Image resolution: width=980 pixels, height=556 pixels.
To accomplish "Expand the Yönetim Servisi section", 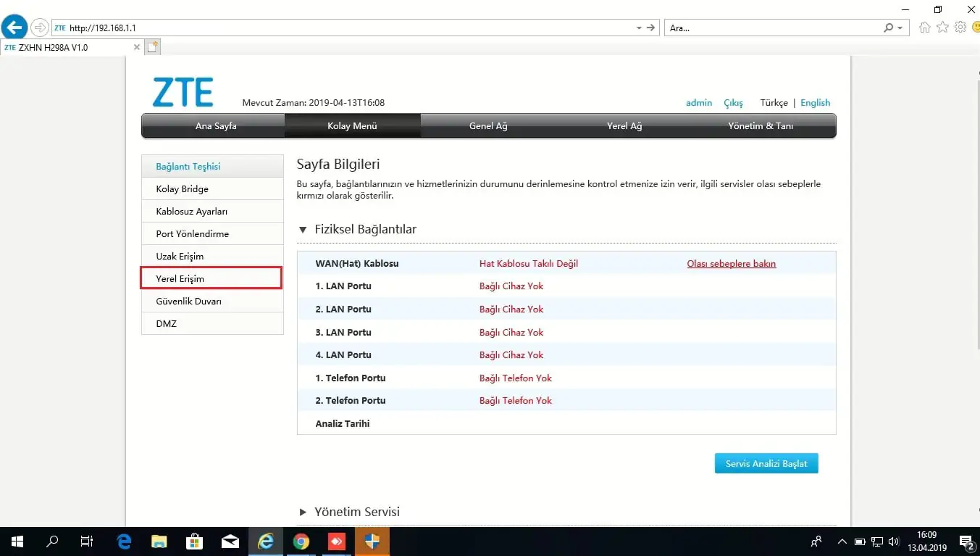I will pos(303,513).
